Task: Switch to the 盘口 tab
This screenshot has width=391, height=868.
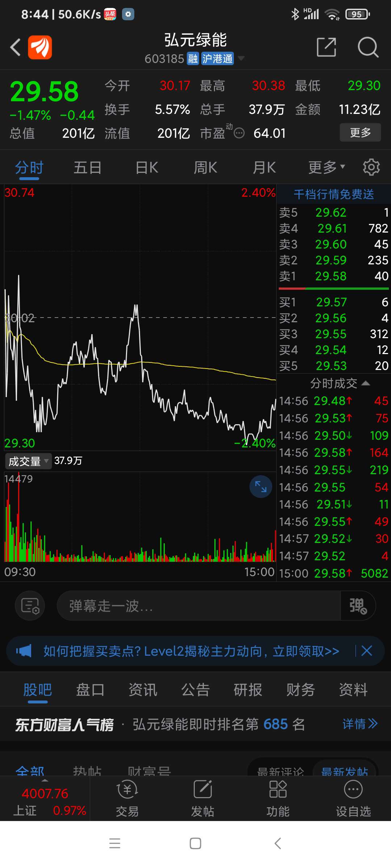Action: click(90, 690)
